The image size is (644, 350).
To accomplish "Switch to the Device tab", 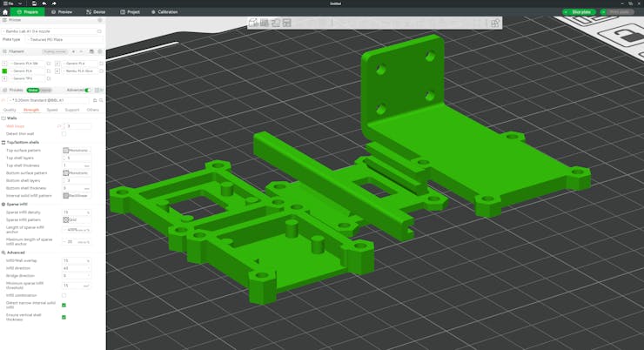I will coord(96,12).
